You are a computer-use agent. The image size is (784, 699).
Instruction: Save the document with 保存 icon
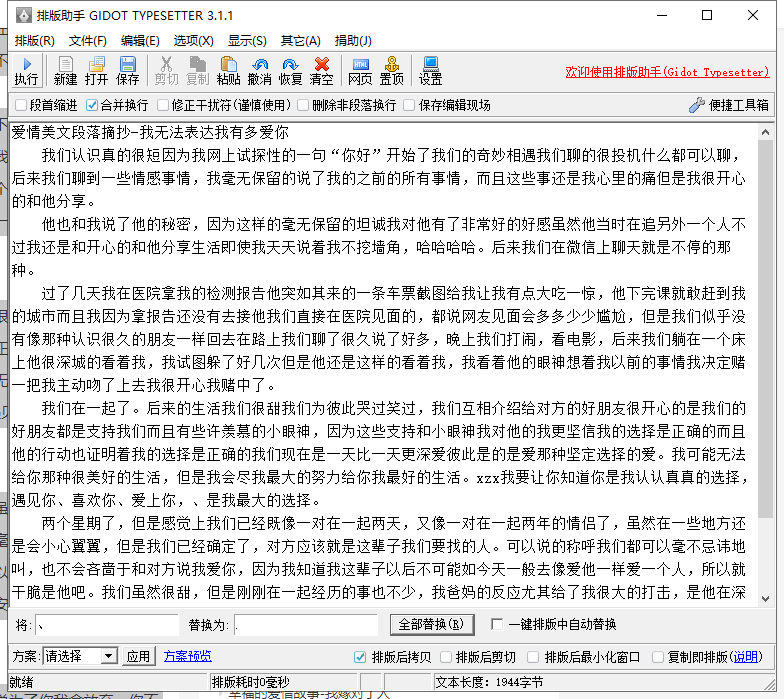[127, 71]
